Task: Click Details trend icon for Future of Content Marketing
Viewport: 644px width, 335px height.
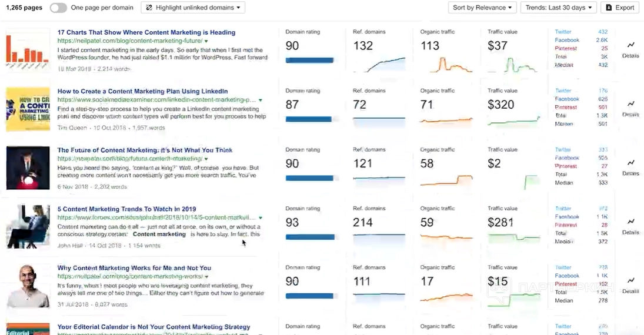Action: click(630, 163)
